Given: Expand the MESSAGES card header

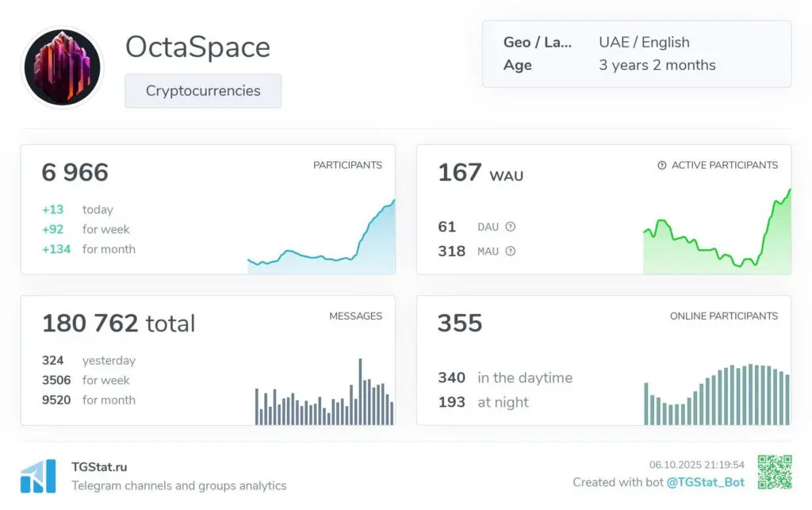Looking at the screenshot, I should click(355, 316).
